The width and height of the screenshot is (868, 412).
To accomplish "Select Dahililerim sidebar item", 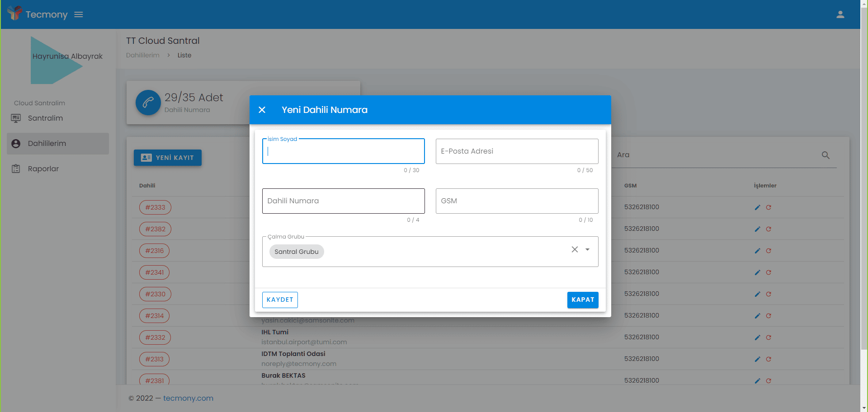I will pyautogui.click(x=58, y=143).
